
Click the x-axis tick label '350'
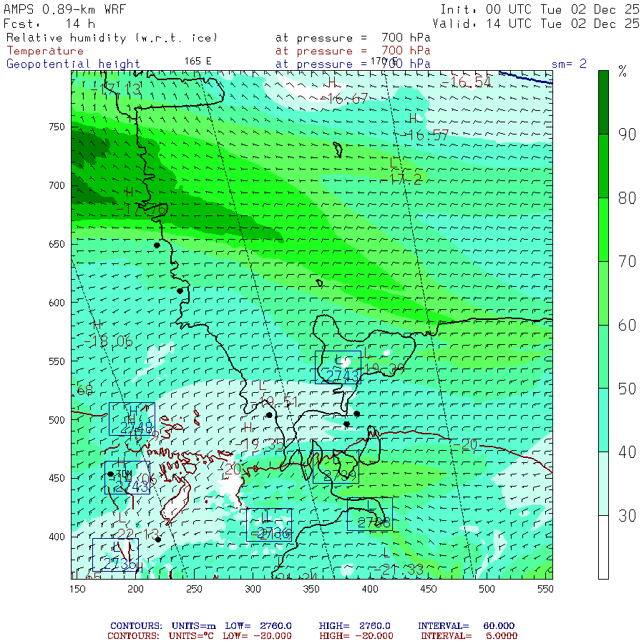pyautogui.click(x=311, y=589)
